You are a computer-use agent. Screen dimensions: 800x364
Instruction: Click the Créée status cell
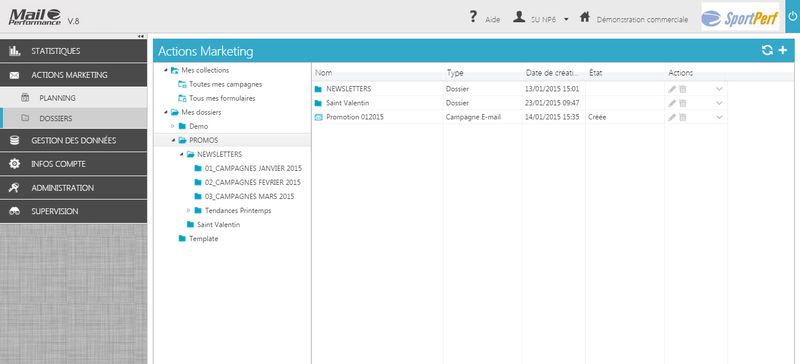(596, 117)
